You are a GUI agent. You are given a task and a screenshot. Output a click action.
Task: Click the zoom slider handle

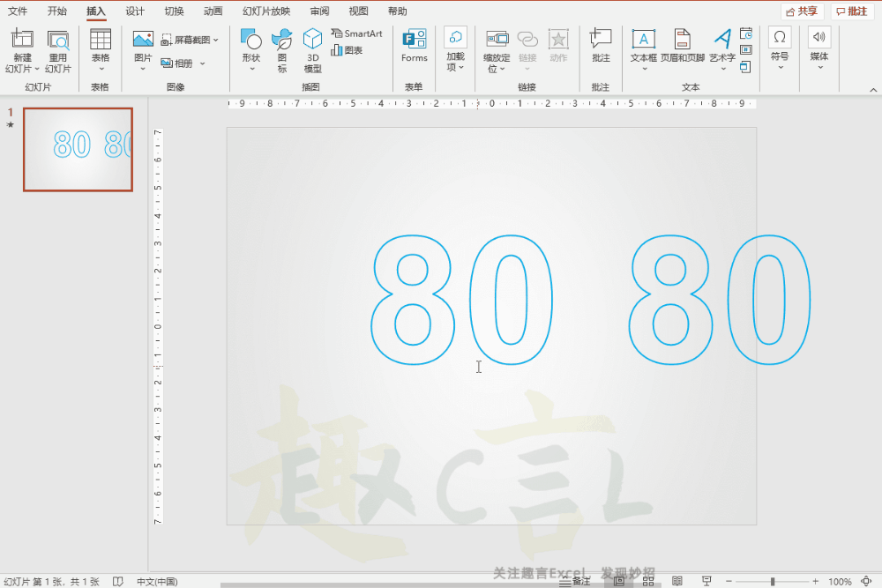tap(773, 581)
